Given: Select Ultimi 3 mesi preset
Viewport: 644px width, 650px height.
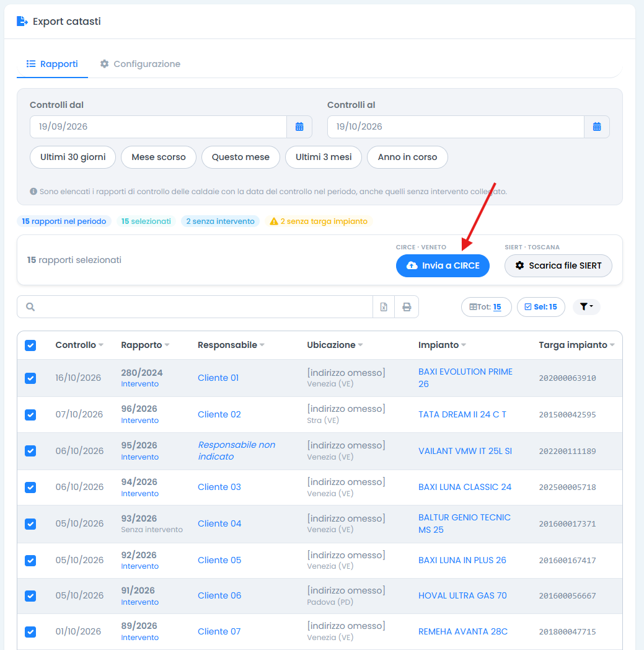Looking at the screenshot, I should (324, 157).
